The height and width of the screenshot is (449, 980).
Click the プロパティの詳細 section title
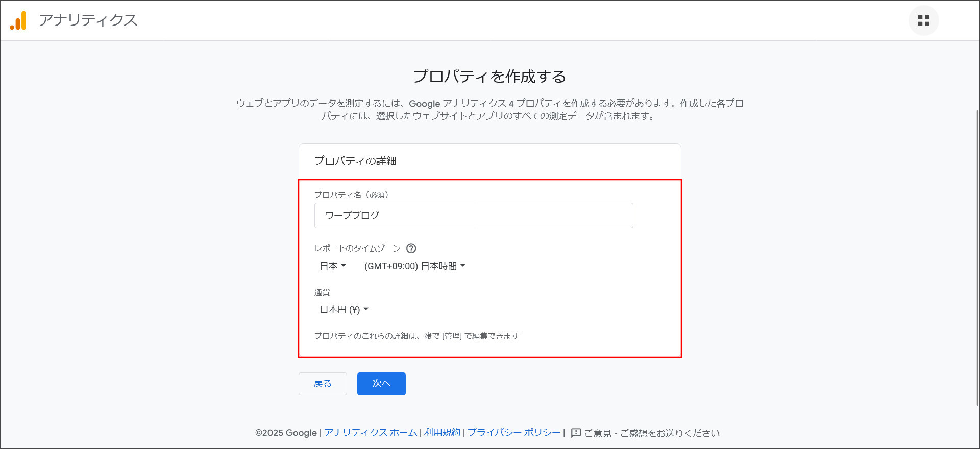[355, 161]
